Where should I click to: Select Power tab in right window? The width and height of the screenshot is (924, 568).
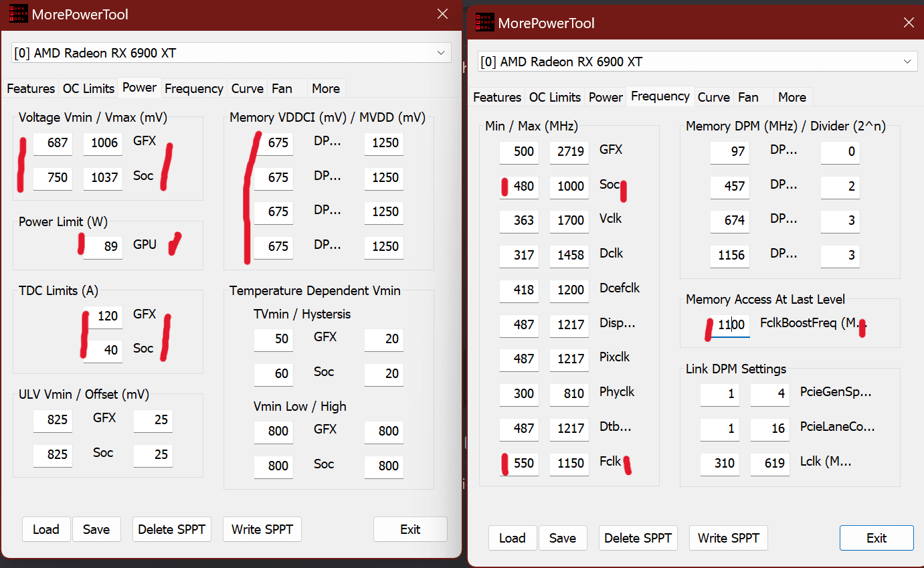click(606, 97)
